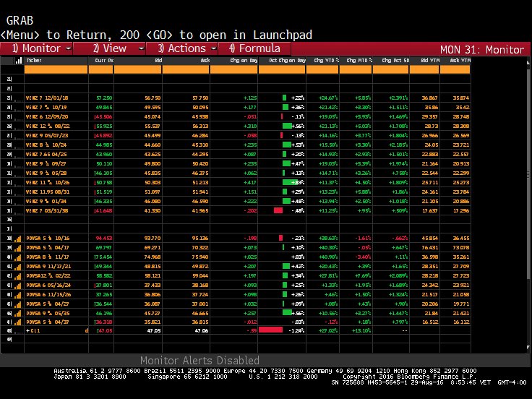The height and width of the screenshot is (399, 532).
Task: Open chart icon for PDVSA 04/17 row
Action: [x=18, y=248]
